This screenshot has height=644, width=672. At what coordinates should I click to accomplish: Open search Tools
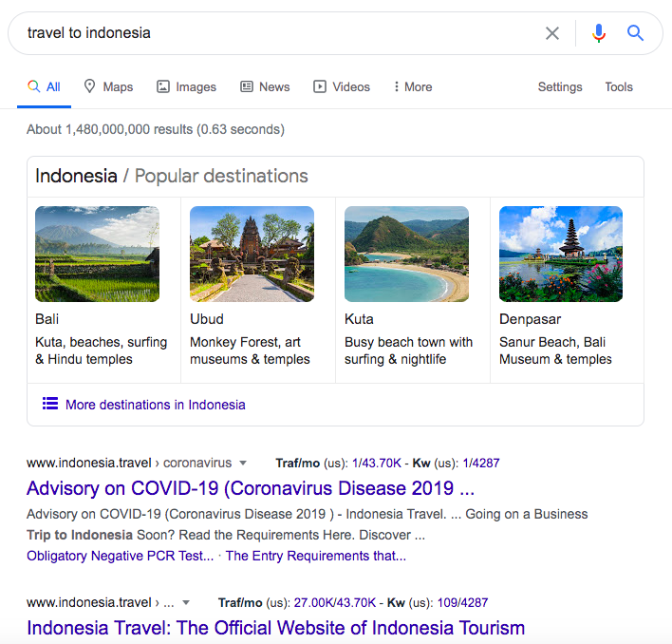tap(619, 86)
